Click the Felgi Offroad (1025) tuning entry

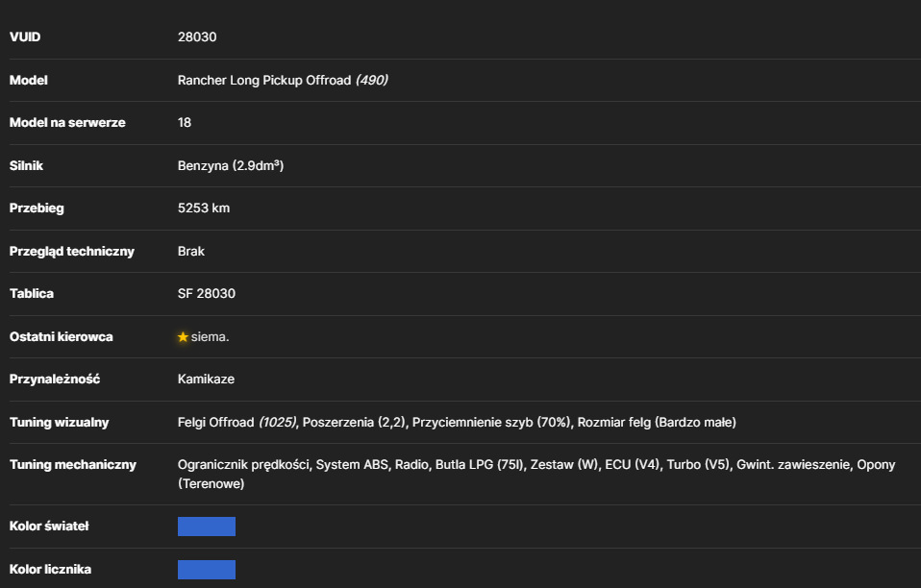coord(237,423)
